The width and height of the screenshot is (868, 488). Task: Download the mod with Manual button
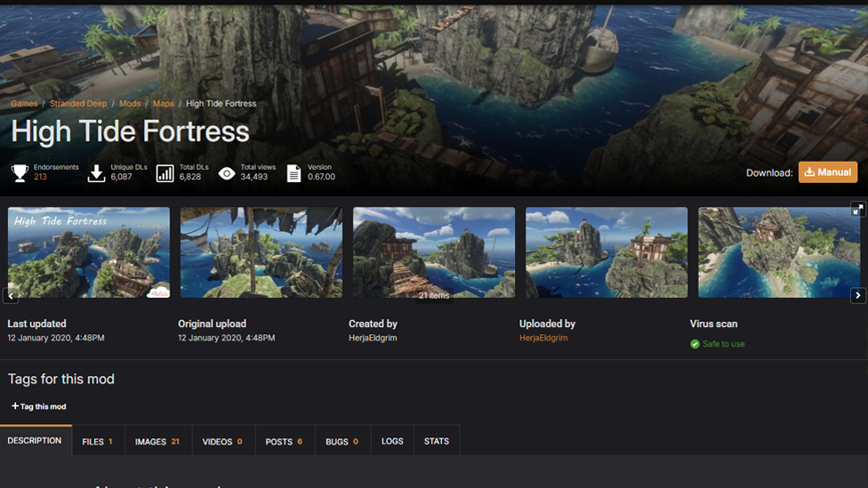(828, 172)
